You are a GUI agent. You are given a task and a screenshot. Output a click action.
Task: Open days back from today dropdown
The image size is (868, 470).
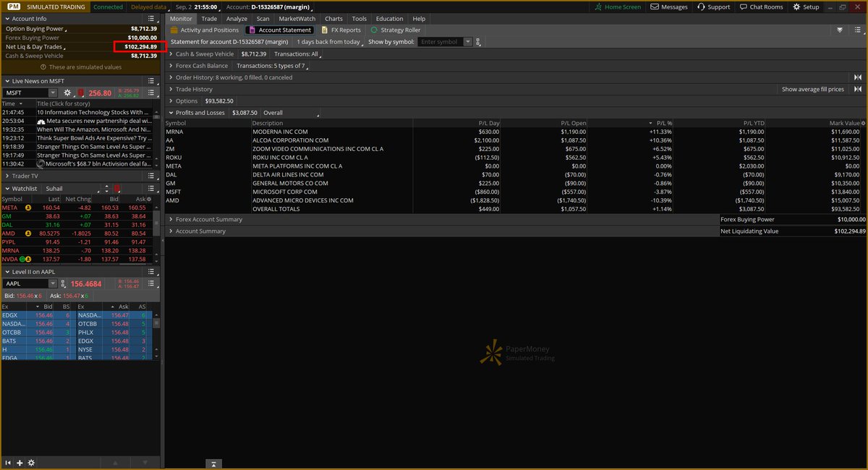(x=331, y=42)
